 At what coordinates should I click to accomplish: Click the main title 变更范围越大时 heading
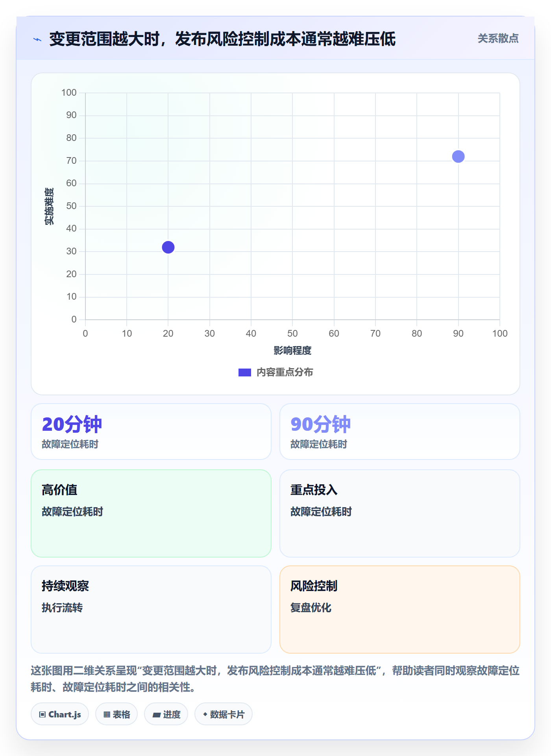[x=222, y=39]
